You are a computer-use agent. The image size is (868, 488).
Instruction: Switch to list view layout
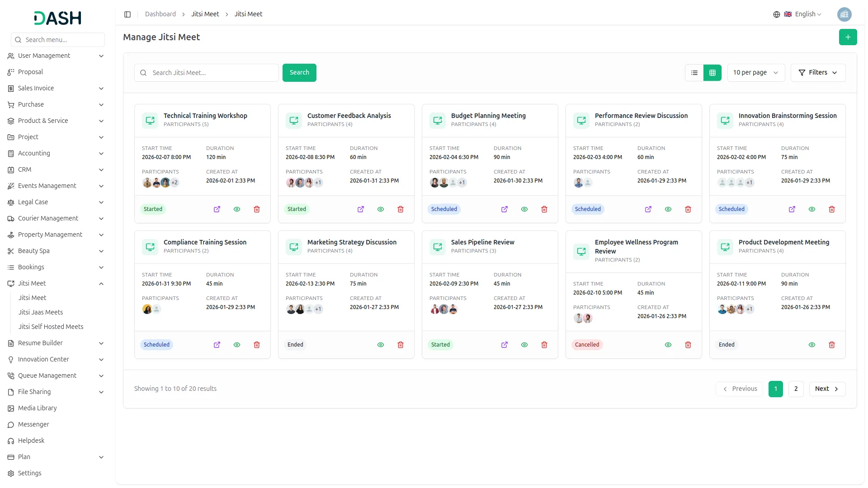tap(694, 73)
